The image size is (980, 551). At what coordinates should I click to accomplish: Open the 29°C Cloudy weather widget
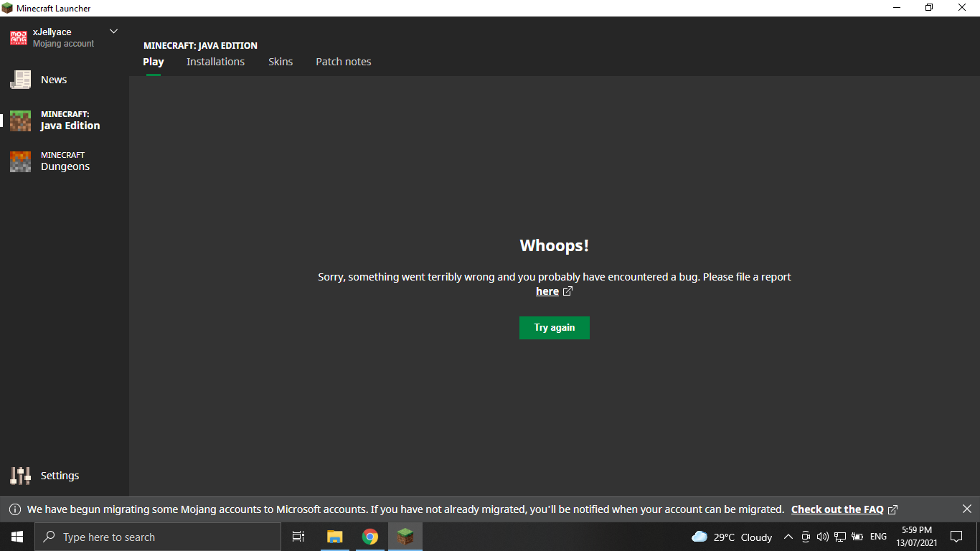coord(732,537)
